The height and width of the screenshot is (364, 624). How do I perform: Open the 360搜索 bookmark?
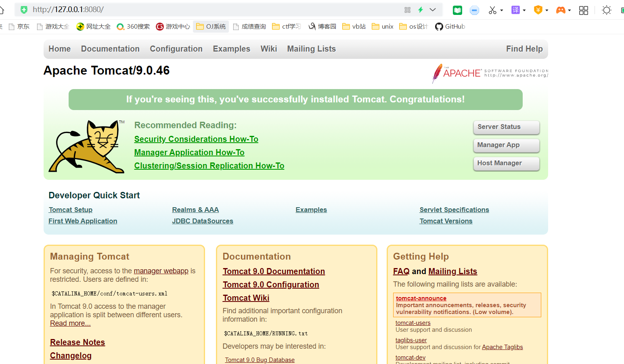[133, 27]
